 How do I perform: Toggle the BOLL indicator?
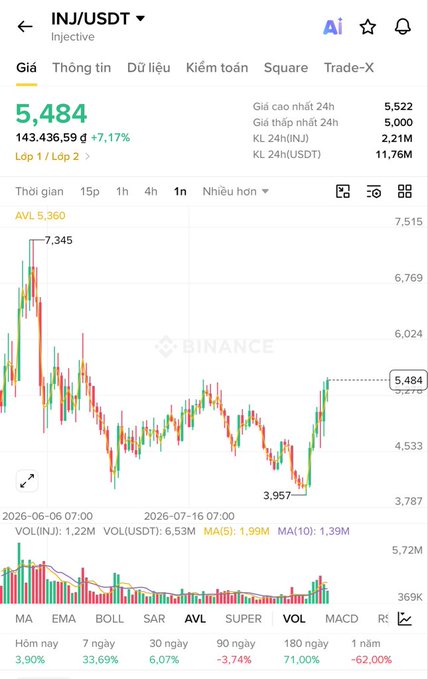[110, 619]
